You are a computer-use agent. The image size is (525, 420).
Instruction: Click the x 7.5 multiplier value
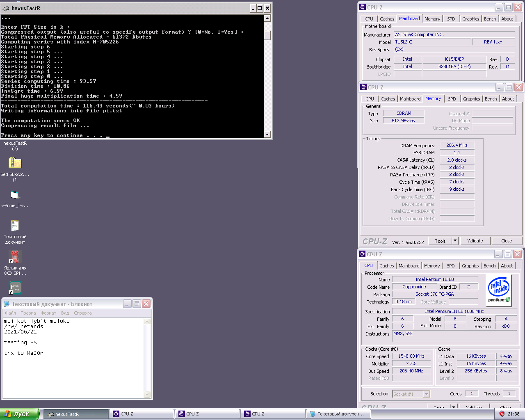(x=411, y=363)
